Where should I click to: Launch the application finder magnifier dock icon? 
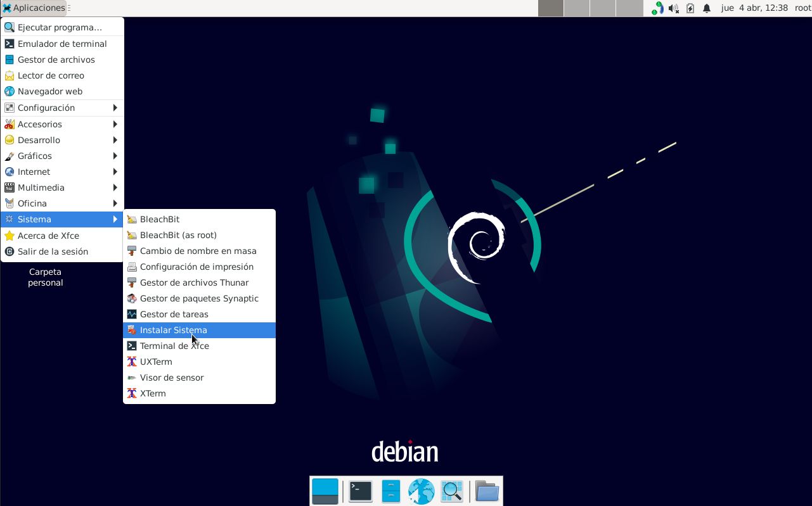(x=451, y=491)
